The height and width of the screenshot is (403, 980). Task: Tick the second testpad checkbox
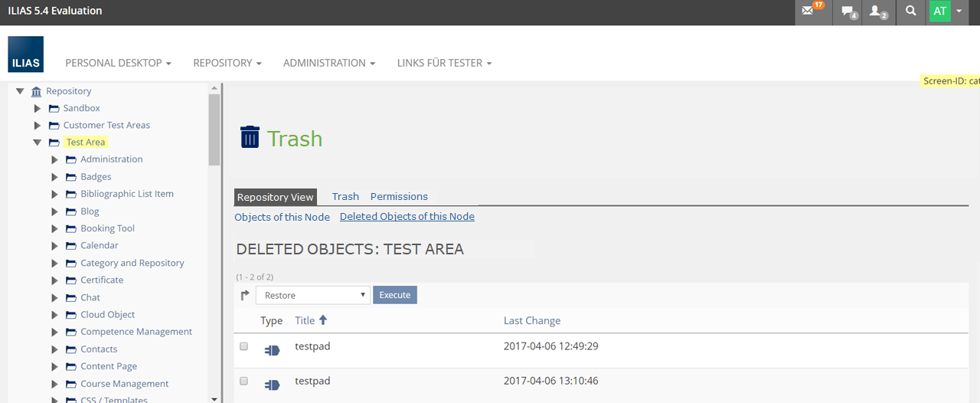tap(244, 381)
